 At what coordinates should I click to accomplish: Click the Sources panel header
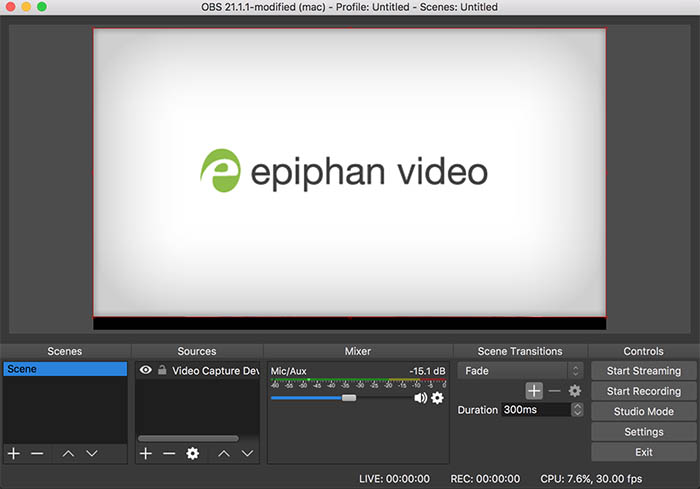point(197,351)
